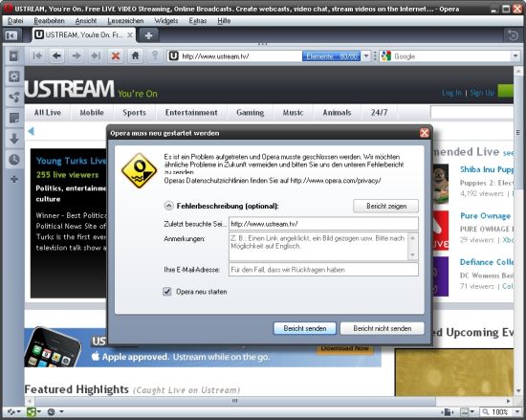Click the Back arrow navigation button
The width and height of the screenshot is (526, 420).
click(56, 56)
